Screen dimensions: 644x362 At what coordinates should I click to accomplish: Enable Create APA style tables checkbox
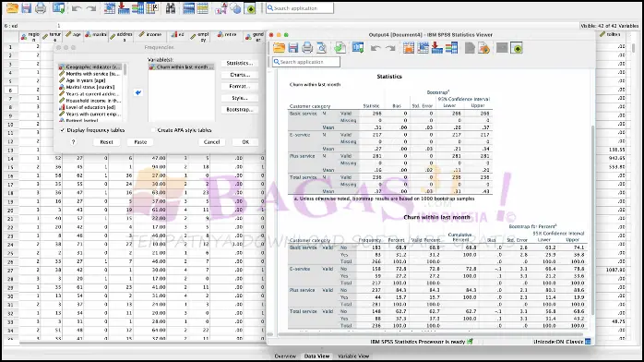pos(153,130)
